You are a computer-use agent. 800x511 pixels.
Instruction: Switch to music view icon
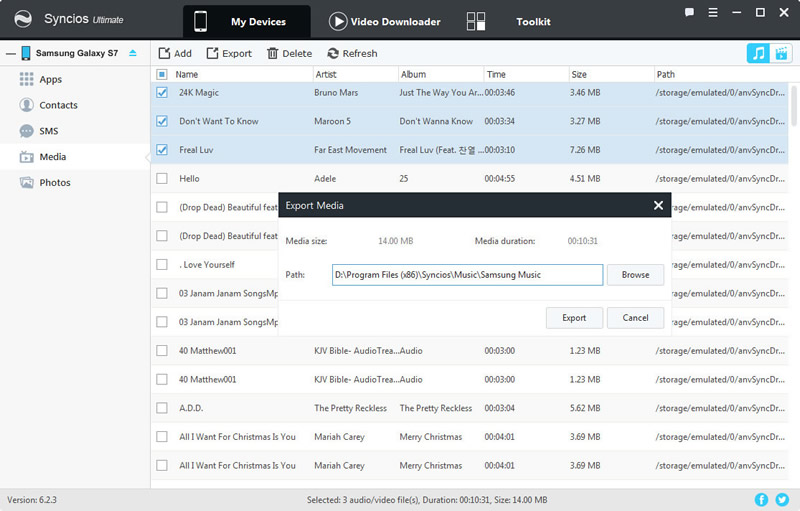tap(758, 53)
